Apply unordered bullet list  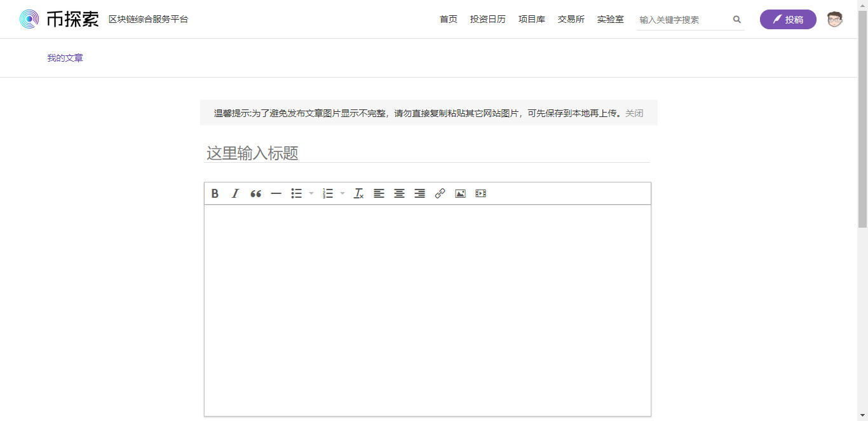(x=296, y=193)
